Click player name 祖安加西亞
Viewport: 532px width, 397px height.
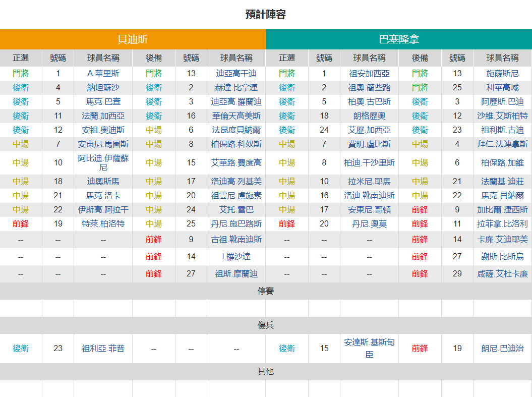(369, 74)
